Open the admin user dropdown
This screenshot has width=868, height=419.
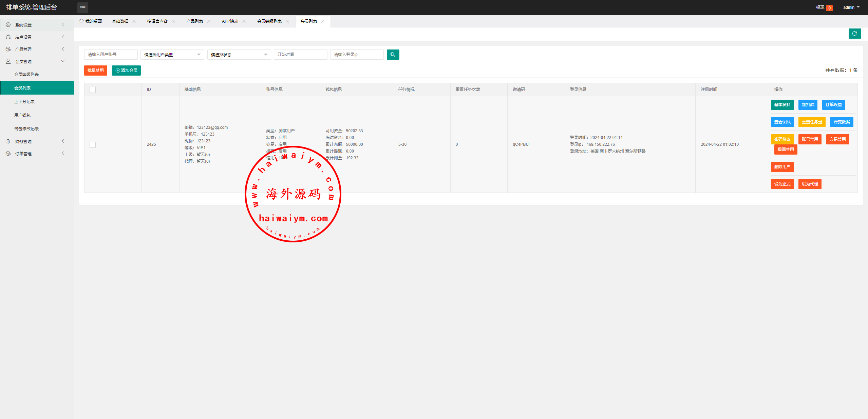point(851,7)
